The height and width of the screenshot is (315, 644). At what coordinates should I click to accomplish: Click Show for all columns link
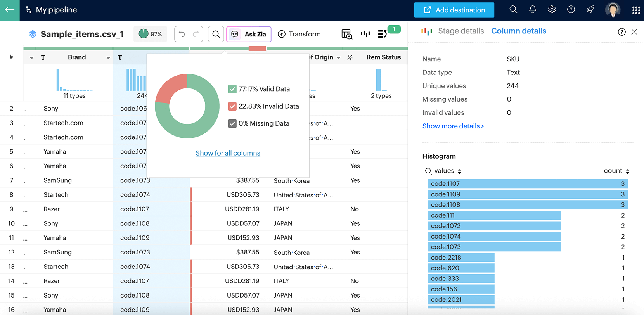(x=228, y=153)
